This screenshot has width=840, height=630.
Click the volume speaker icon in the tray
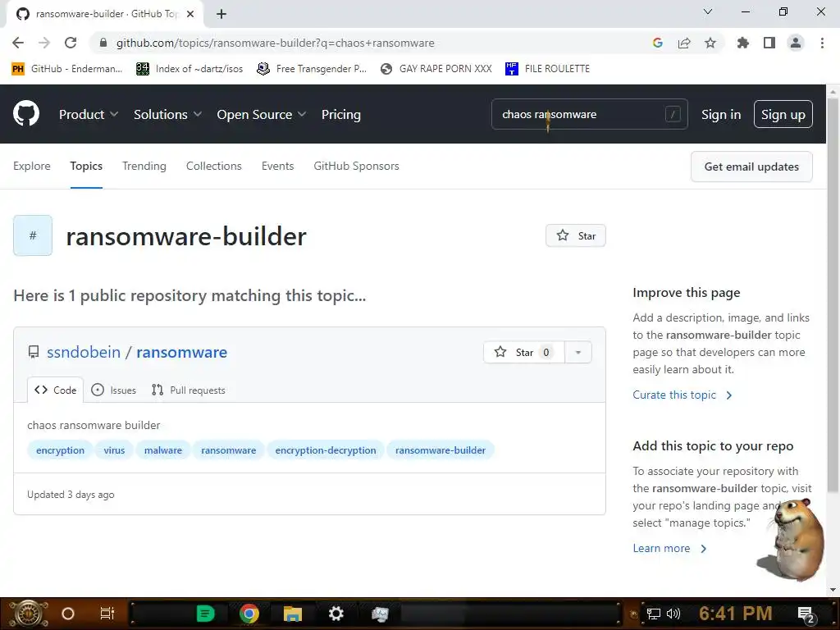[673, 614]
